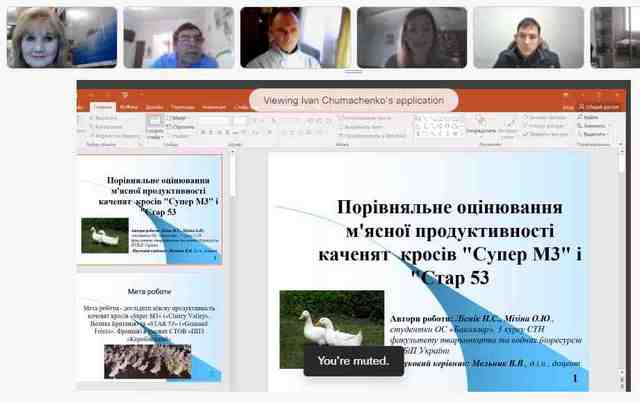Open the Arrange (Упорядкувати) menu
This screenshot has height=403, width=640.
481,127
